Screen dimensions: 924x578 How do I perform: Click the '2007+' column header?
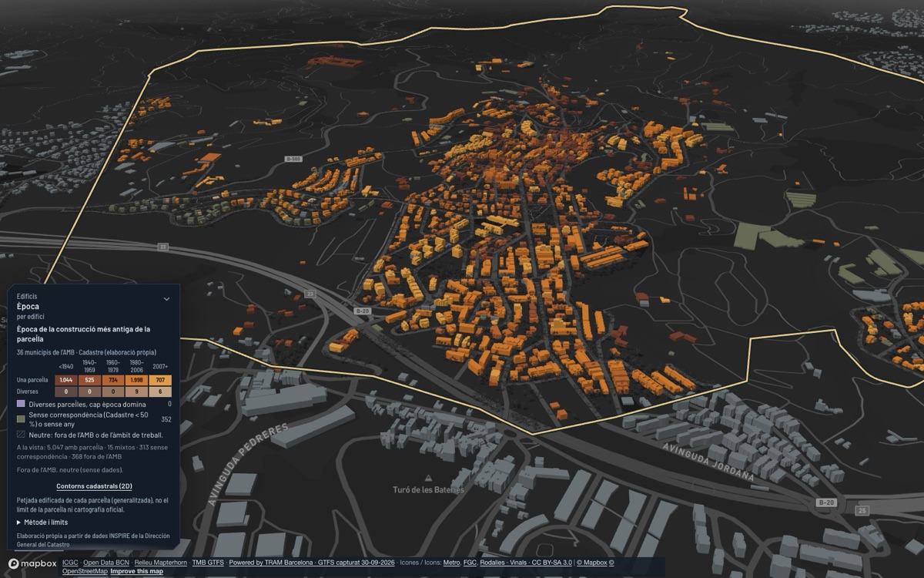click(x=160, y=367)
